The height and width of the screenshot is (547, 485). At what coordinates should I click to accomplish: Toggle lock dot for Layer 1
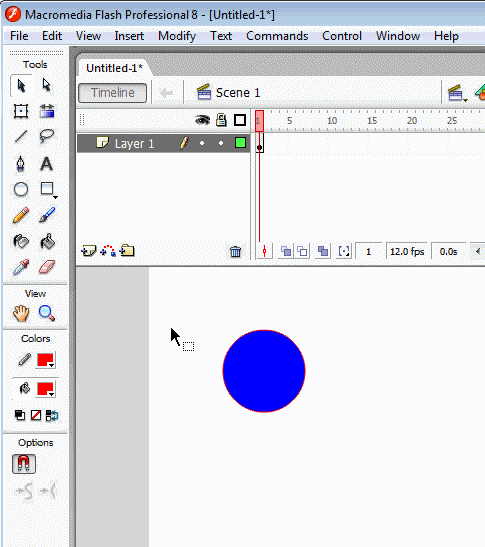point(221,143)
